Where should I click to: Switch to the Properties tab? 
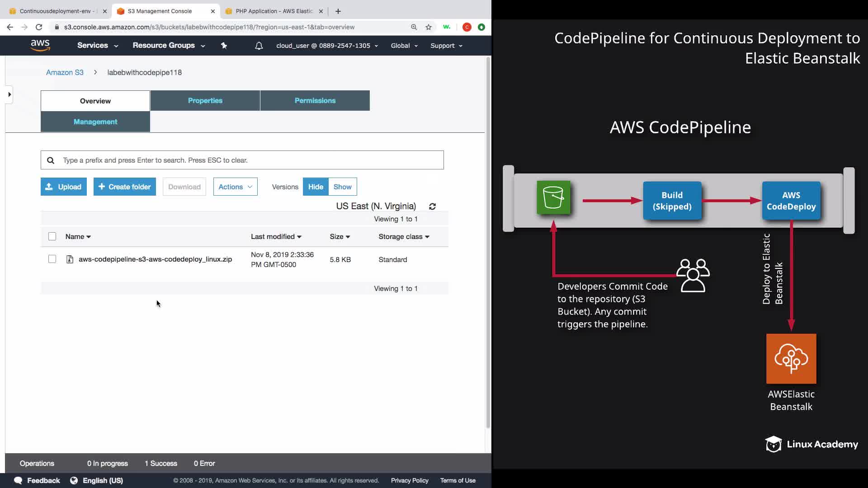[x=205, y=100]
